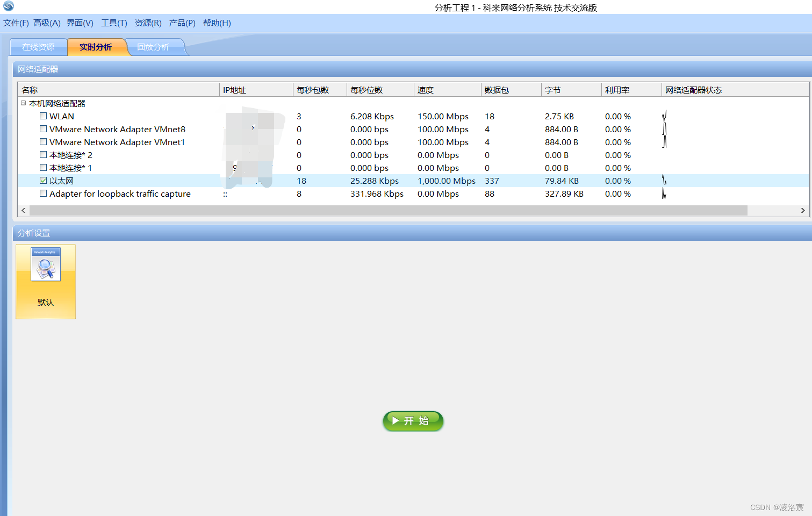Click the green 开始 button
The width and height of the screenshot is (812, 516).
pyautogui.click(x=413, y=421)
